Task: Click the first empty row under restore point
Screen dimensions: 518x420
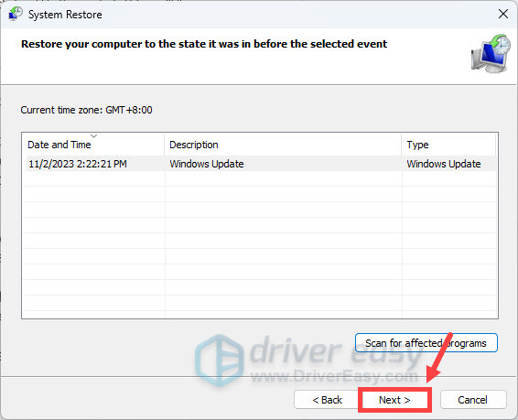Action: pyautogui.click(x=259, y=178)
